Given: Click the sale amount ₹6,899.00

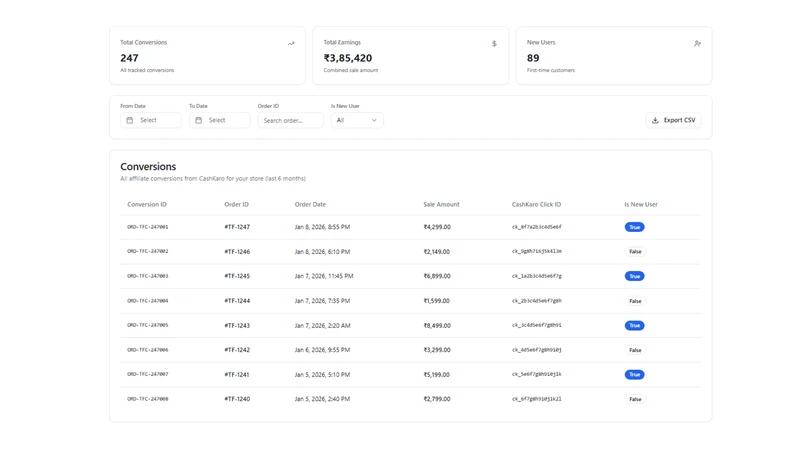Looking at the screenshot, I should (x=437, y=276).
